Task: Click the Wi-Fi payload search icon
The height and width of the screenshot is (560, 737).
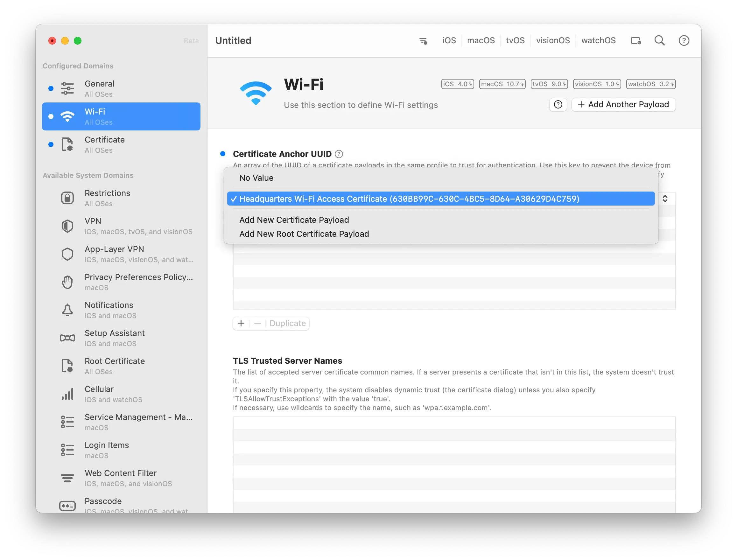Action: (660, 40)
